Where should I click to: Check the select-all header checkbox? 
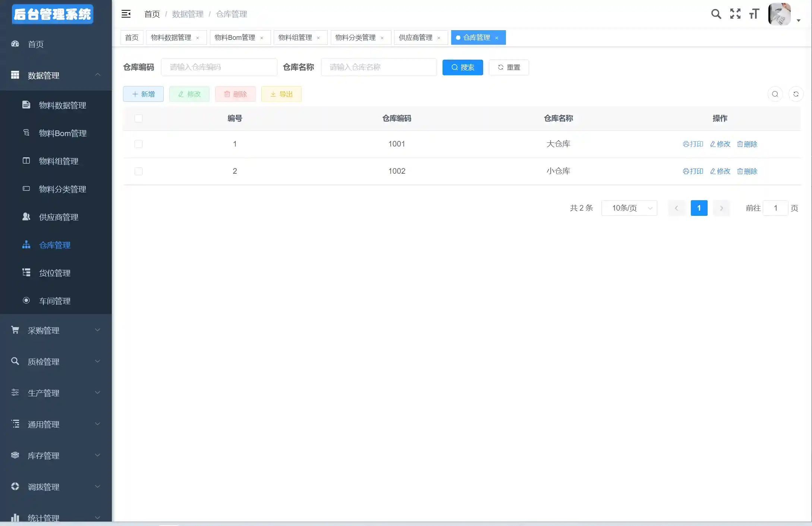tap(138, 119)
